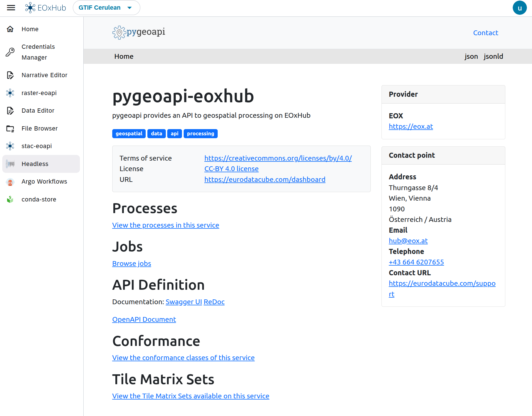Open the GTIF Cerulean workspace dropdown
Screen dimensions: 532x416
tap(106, 8)
